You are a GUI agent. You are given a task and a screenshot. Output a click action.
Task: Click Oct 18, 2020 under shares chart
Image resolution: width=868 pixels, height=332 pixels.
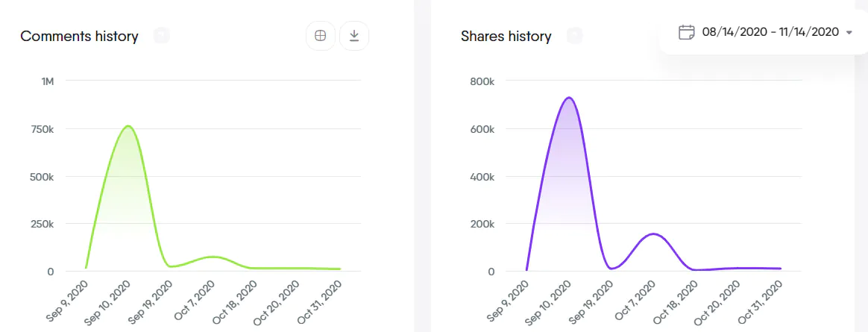pyautogui.click(x=676, y=303)
